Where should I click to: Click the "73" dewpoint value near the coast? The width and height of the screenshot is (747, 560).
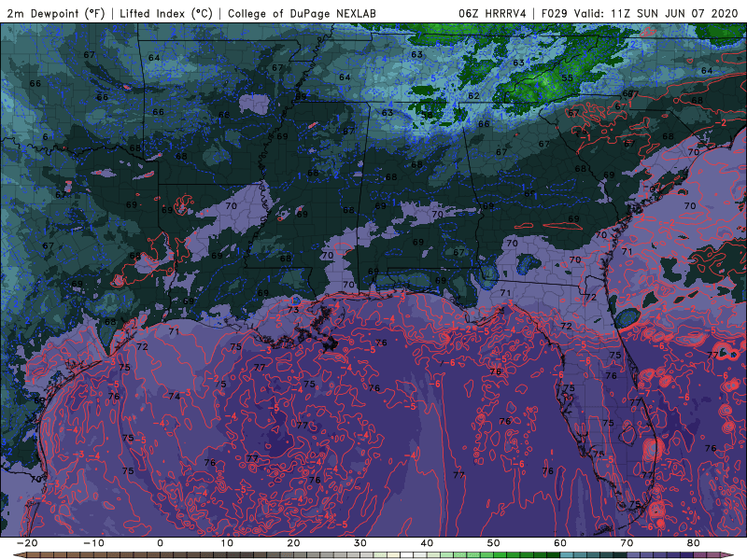tap(293, 310)
